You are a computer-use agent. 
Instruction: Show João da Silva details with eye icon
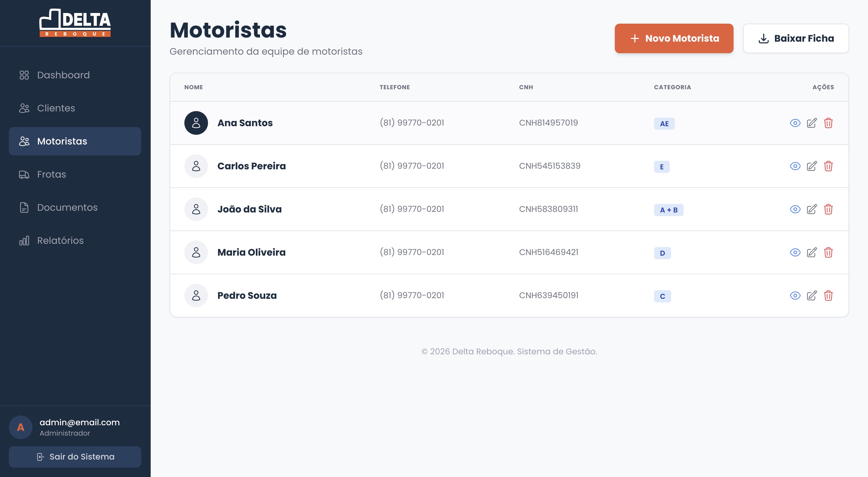pos(795,209)
